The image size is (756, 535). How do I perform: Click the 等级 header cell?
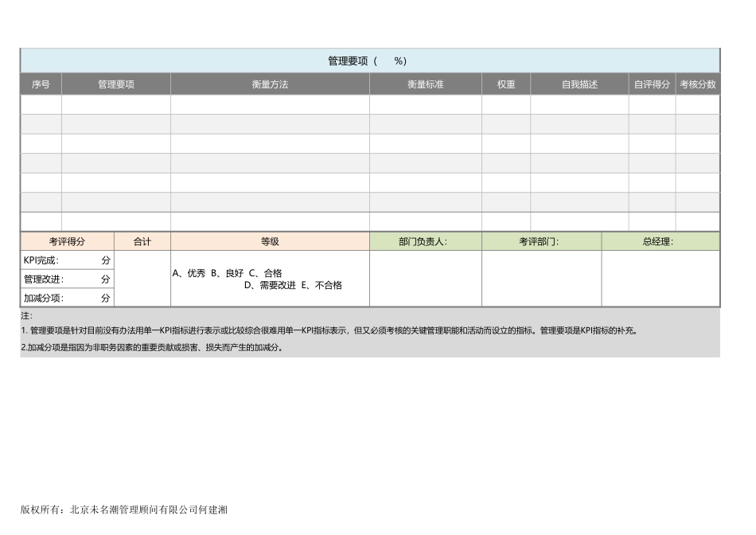coord(270,242)
